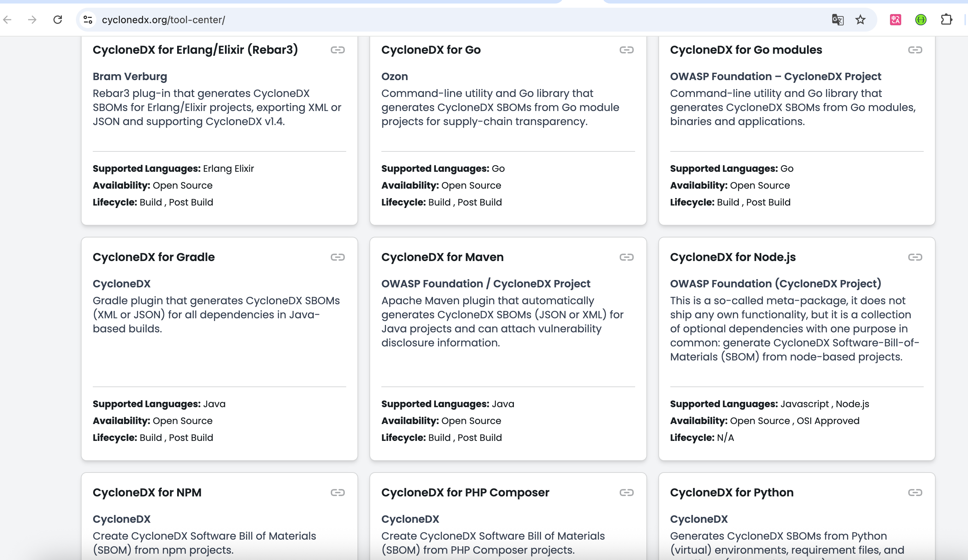Reload the page
This screenshot has width=968, height=560.
pyautogui.click(x=58, y=20)
